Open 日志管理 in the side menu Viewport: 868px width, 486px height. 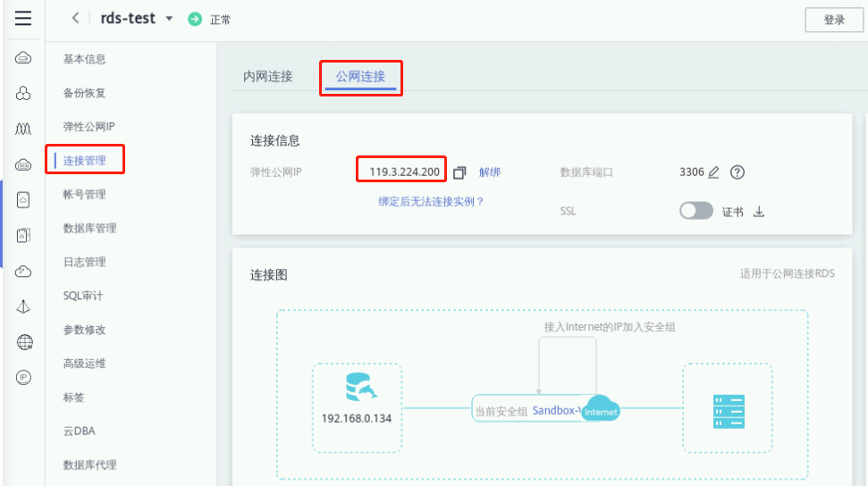84,261
